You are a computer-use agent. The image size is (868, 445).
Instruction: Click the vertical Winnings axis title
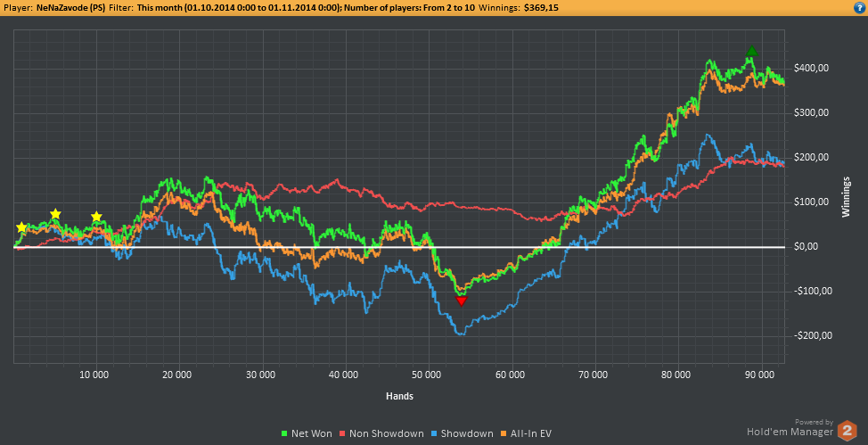click(x=847, y=197)
